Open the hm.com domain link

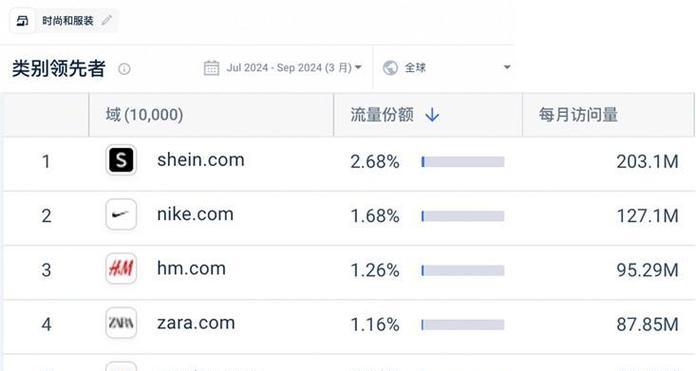click(191, 268)
